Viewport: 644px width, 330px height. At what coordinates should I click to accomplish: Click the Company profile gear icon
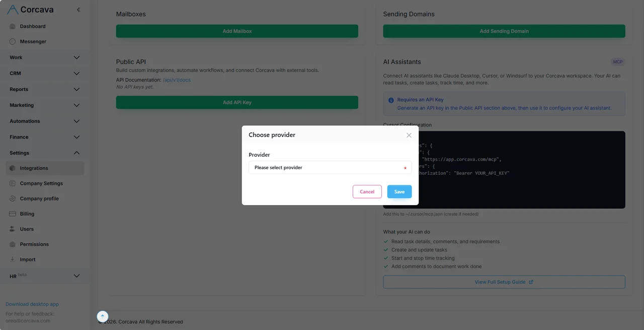[x=13, y=199]
